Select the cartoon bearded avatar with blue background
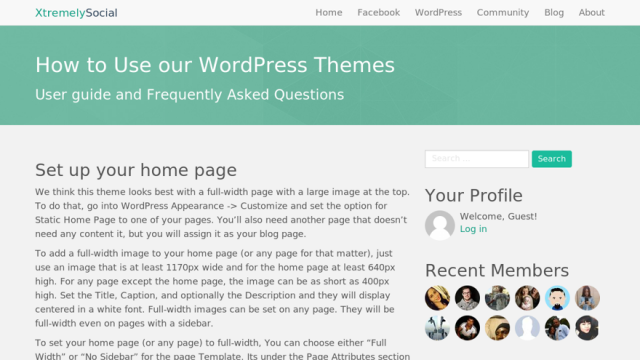Screen dimensions: 640x360 [x=557, y=298]
